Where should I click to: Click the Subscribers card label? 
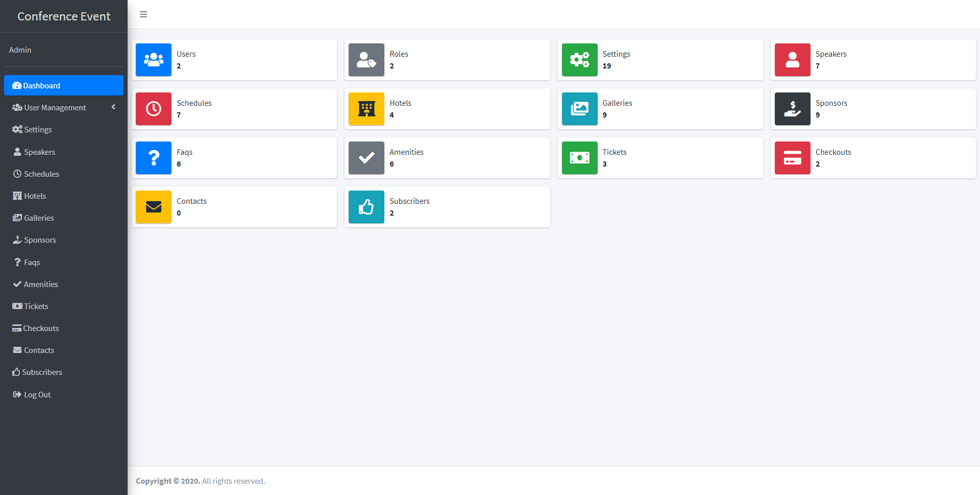pyautogui.click(x=410, y=201)
